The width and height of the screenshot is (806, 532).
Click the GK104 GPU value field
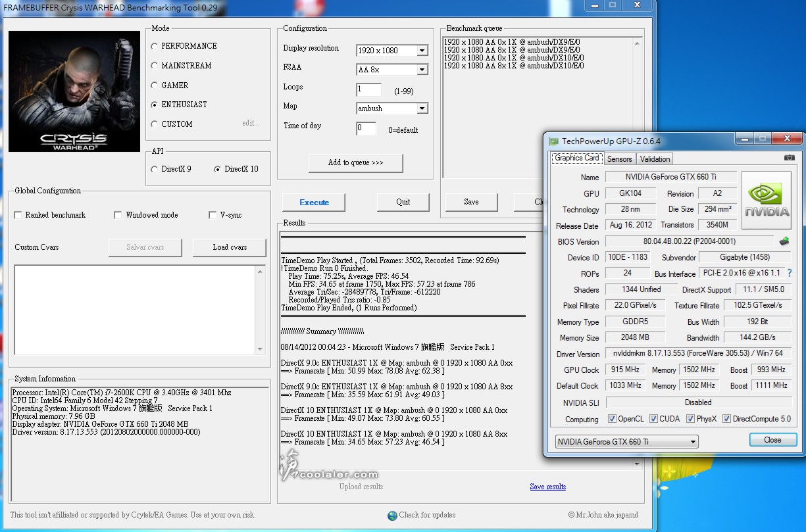coord(632,193)
